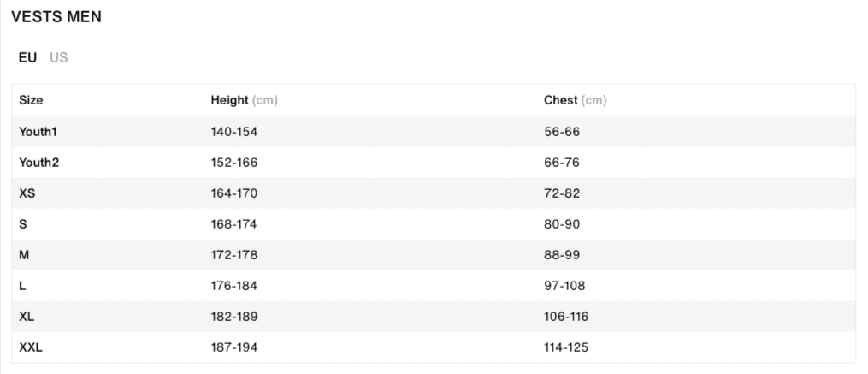The height and width of the screenshot is (374, 868).
Task: Click the 187-194 height value
Action: pos(234,348)
